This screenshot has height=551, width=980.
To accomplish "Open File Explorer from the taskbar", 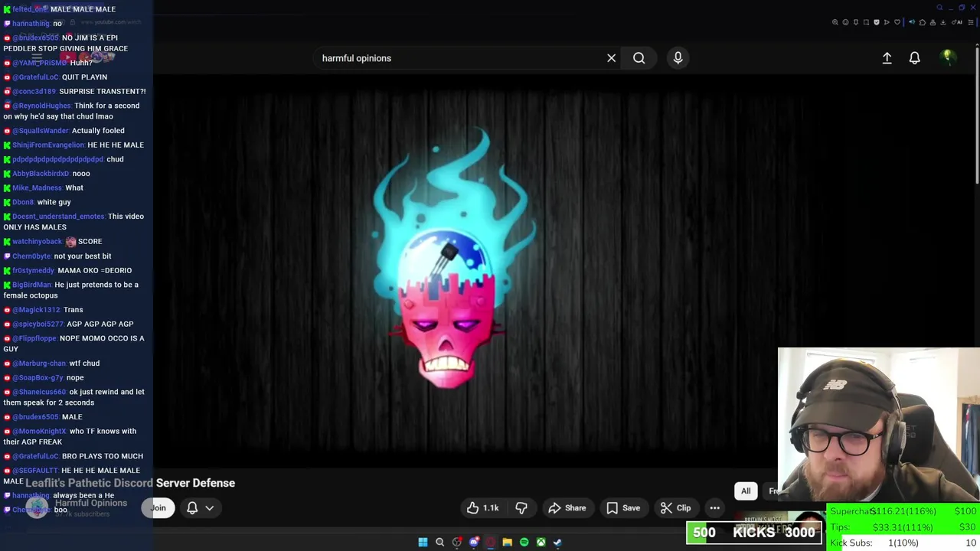I will pos(507,543).
